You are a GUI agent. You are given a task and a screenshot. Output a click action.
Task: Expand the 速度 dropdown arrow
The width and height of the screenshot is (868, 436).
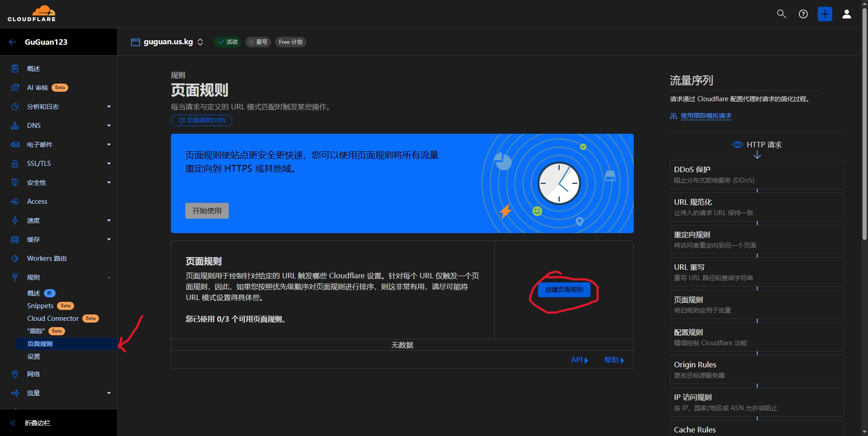coord(108,220)
